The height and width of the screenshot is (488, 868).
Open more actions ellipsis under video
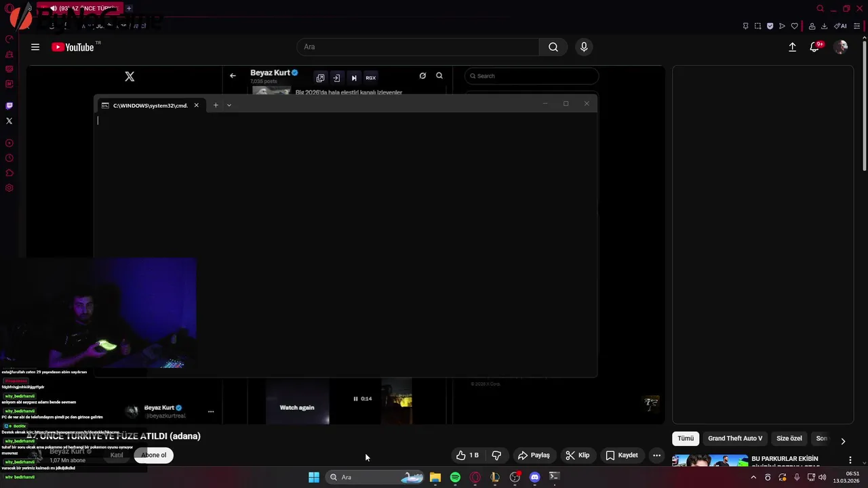pyautogui.click(x=656, y=455)
